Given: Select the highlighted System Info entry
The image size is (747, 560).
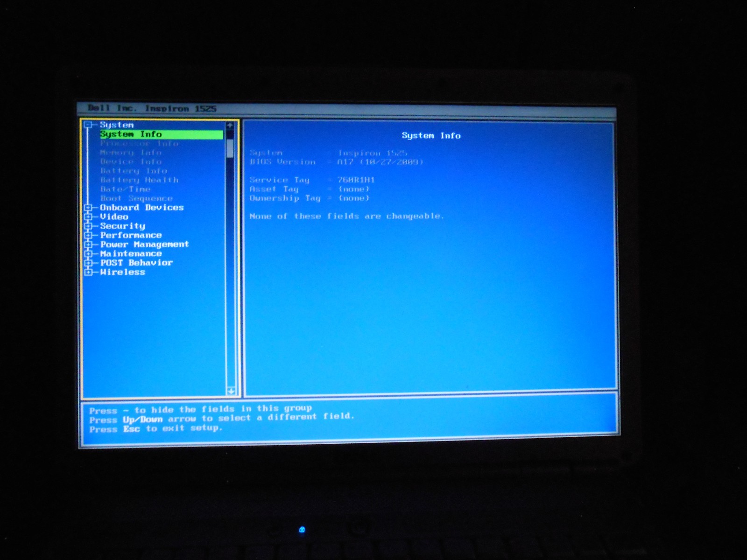Looking at the screenshot, I should coord(161,134).
